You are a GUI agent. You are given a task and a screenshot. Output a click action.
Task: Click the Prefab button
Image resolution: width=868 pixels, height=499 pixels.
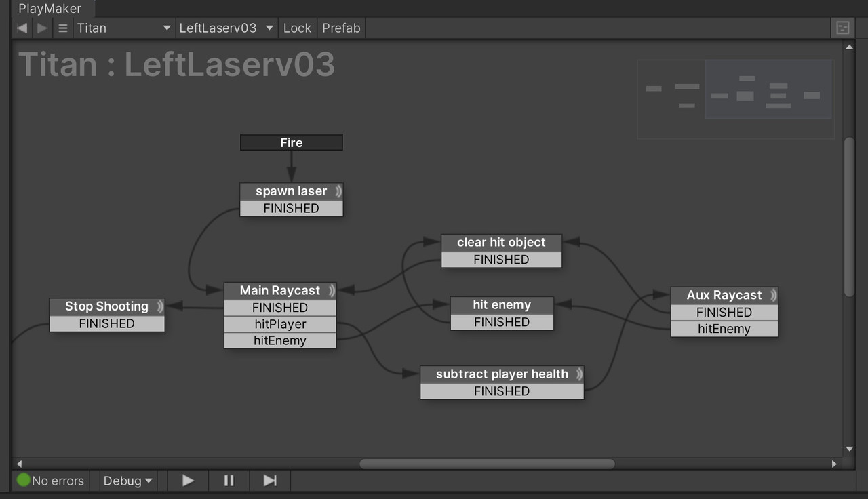[x=342, y=28]
